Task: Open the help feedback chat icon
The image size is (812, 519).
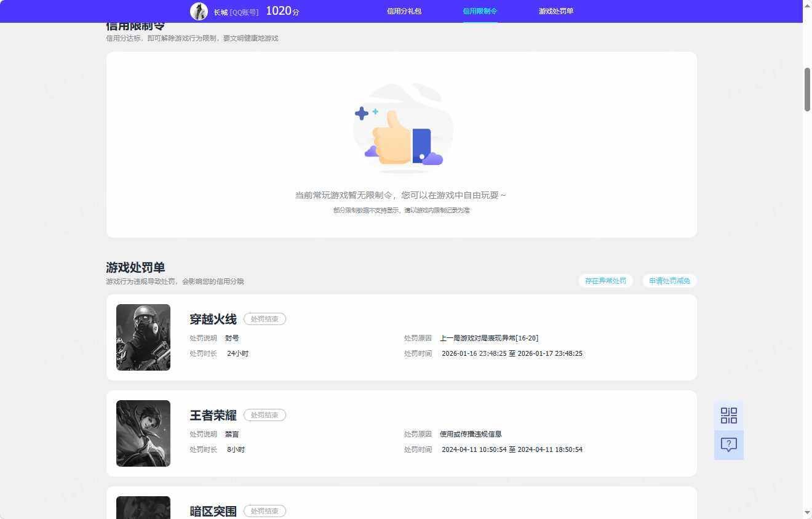Action: [729, 445]
